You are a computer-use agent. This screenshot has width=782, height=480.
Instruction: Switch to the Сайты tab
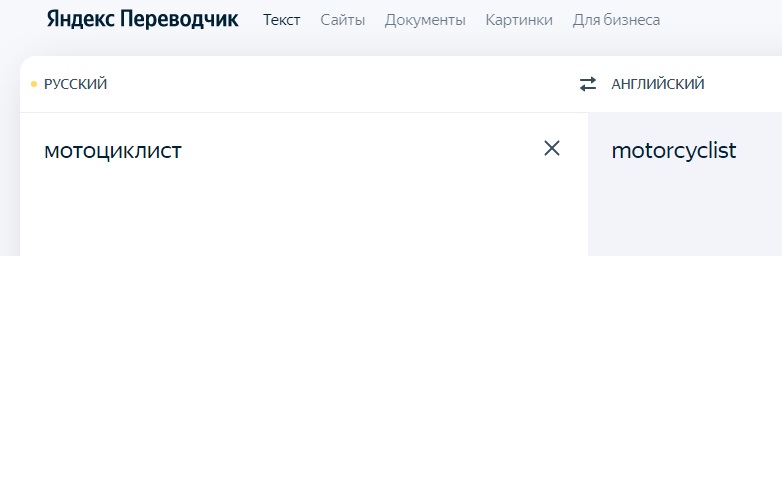click(342, 20)
